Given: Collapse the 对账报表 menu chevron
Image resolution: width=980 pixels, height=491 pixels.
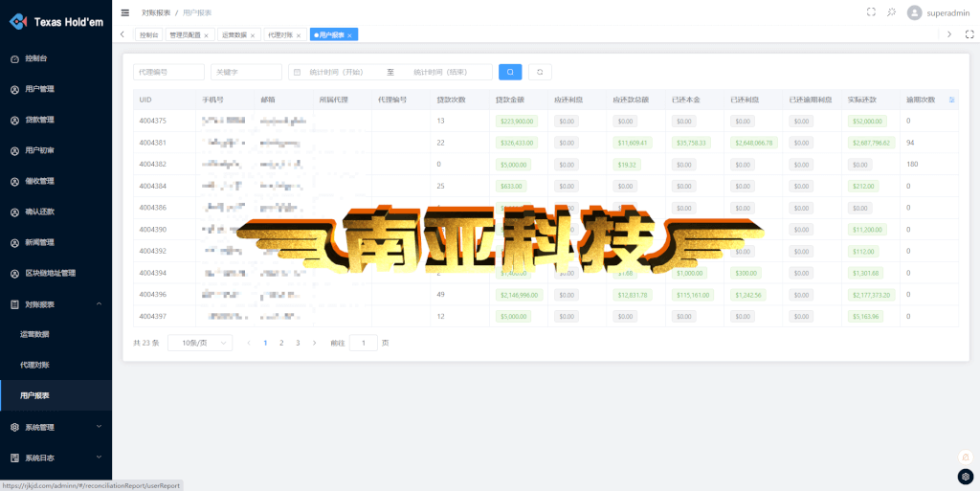Looking at the screenshot, I should (x=99, y=303).
